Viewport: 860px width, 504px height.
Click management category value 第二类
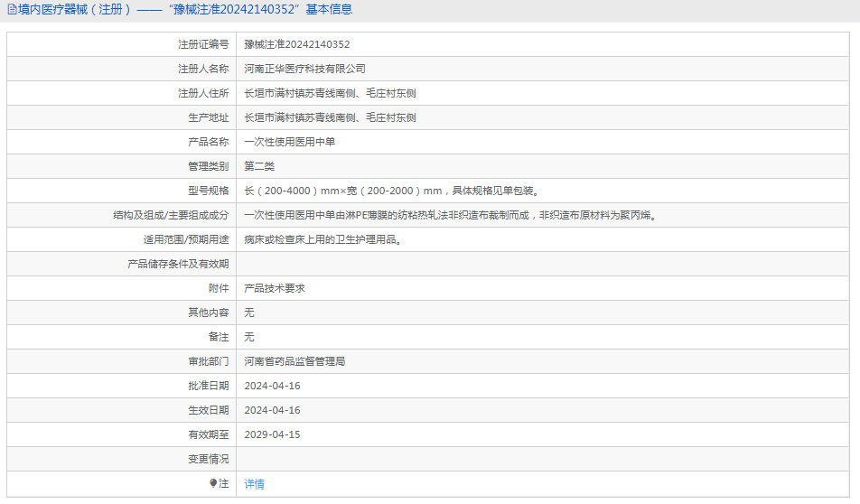(x=259, y=166)
